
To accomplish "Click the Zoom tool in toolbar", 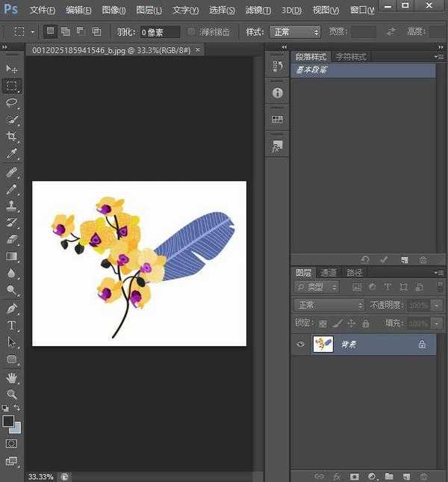I will tap(12, 394).
